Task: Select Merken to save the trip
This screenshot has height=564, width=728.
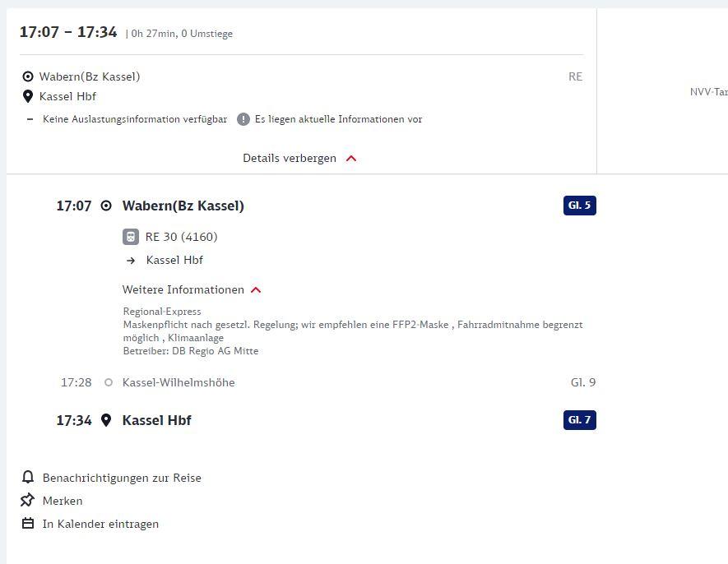Action: pyautogui.click(x=63, y=501)
